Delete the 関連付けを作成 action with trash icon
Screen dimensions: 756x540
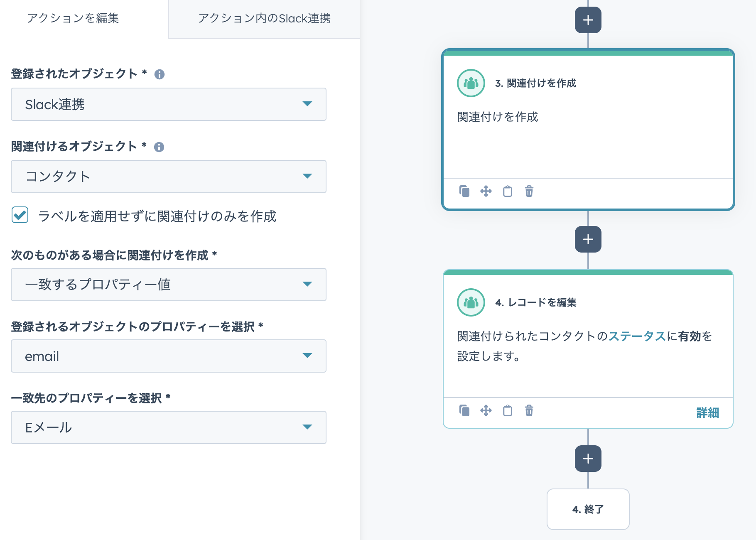click(x=529, y=191)
